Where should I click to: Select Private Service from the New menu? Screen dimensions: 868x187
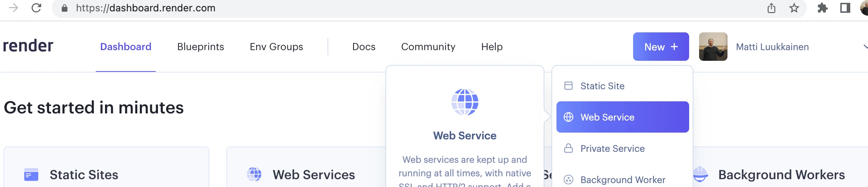click(x=623, y=148)
